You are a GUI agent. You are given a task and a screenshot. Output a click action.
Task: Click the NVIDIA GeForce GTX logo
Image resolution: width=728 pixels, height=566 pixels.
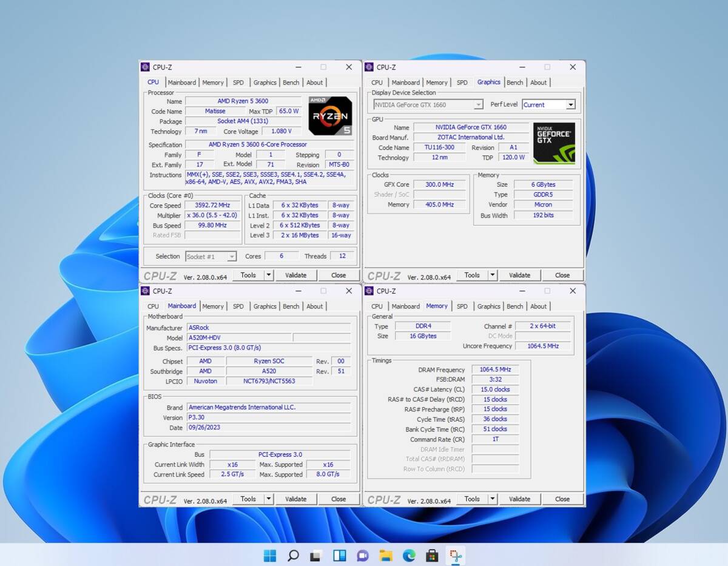[553, 143]
